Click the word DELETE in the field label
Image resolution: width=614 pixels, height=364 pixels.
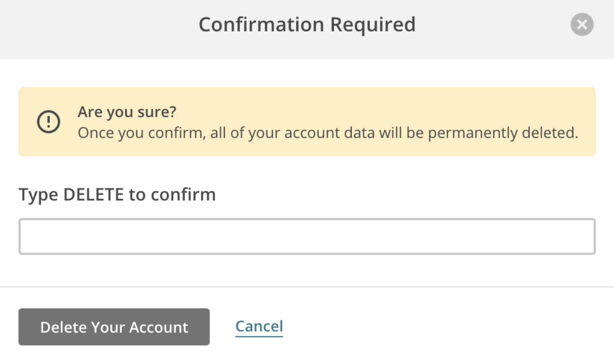pos(93,195)
